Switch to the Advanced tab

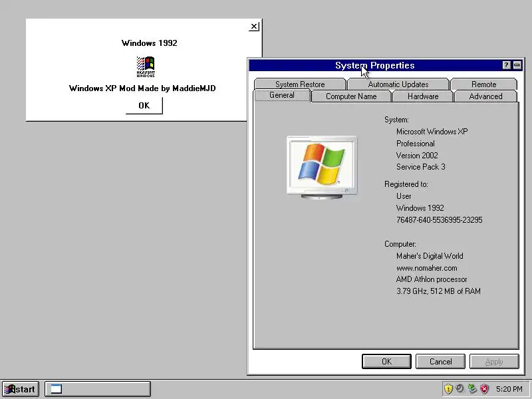(x=485, y=96)
